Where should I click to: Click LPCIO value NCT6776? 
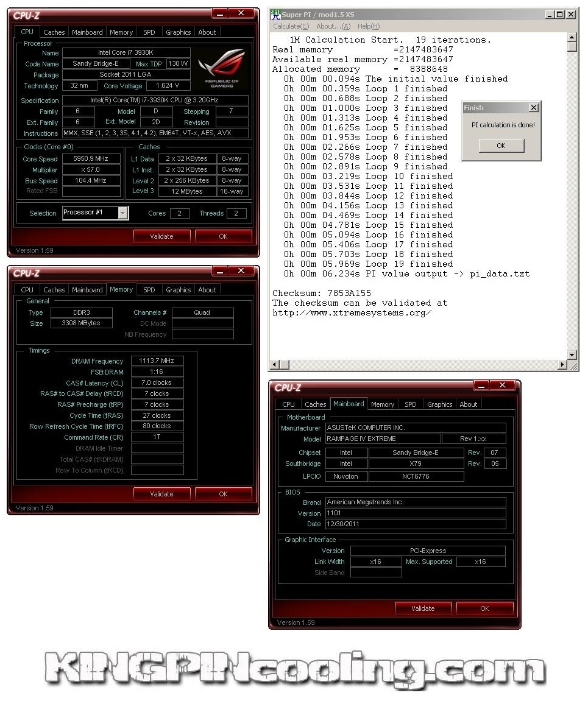416,477
